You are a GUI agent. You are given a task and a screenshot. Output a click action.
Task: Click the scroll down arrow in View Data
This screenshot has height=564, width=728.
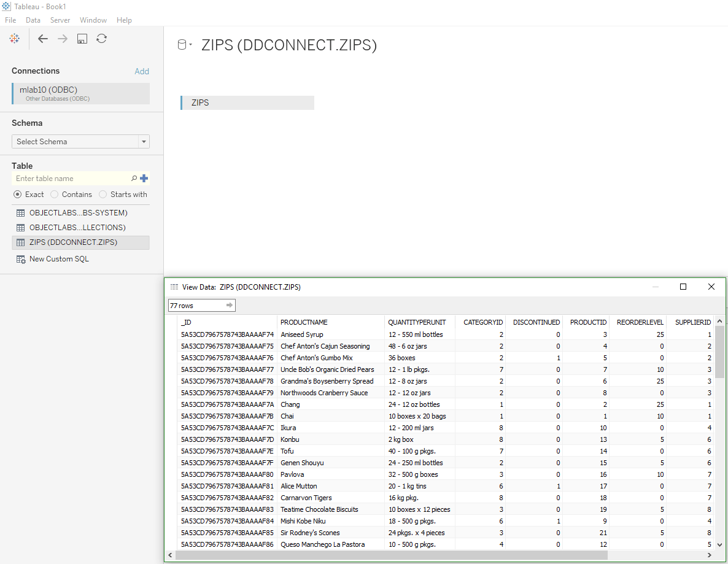coord(719,545)
